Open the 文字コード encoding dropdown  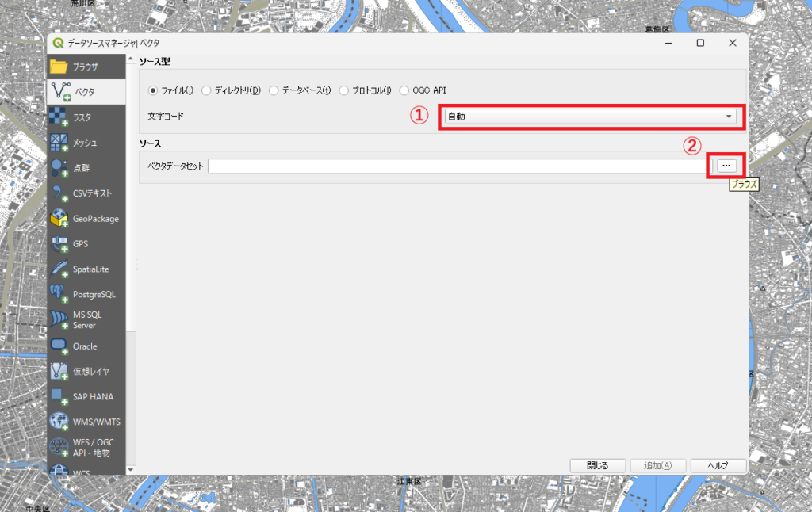coord(590,117)
